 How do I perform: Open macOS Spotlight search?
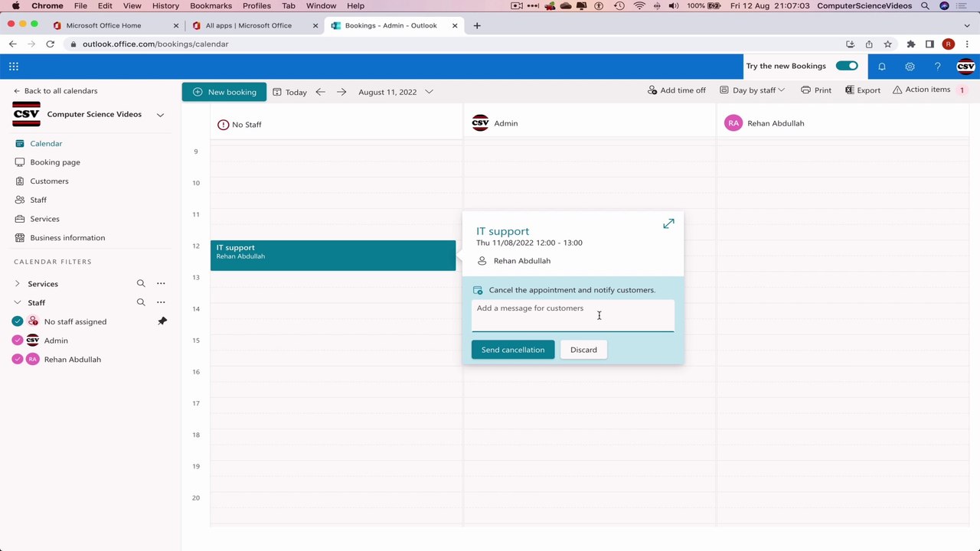925,6
